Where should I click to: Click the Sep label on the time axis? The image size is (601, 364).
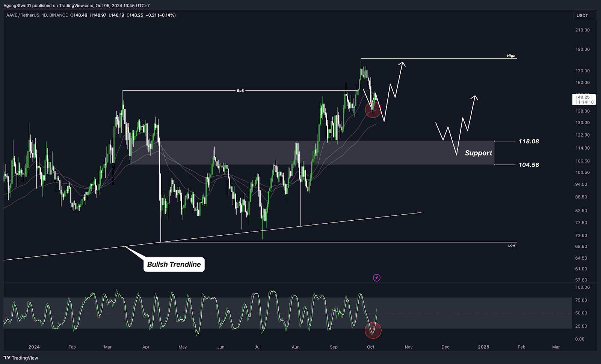tap(334, 347)
